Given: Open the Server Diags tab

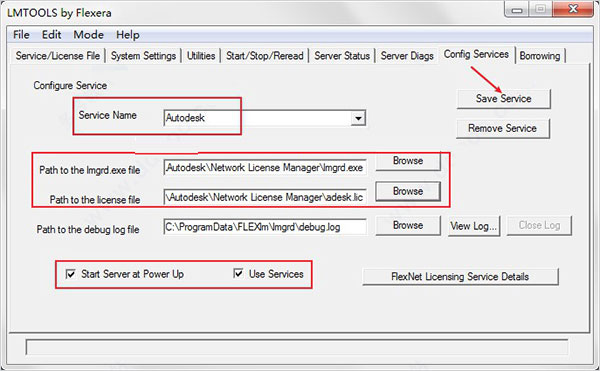Looking at the screenshot, I should [x=407, y=56].
